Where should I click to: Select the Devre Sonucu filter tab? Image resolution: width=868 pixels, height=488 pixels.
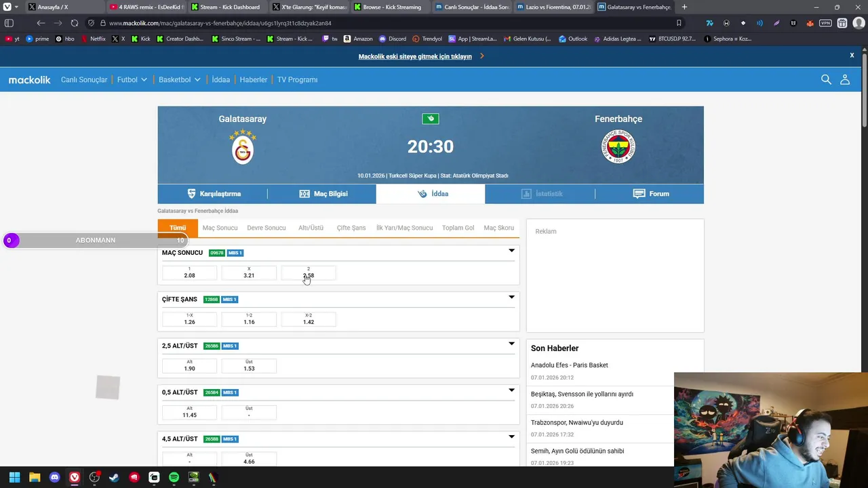click(266, 228)
